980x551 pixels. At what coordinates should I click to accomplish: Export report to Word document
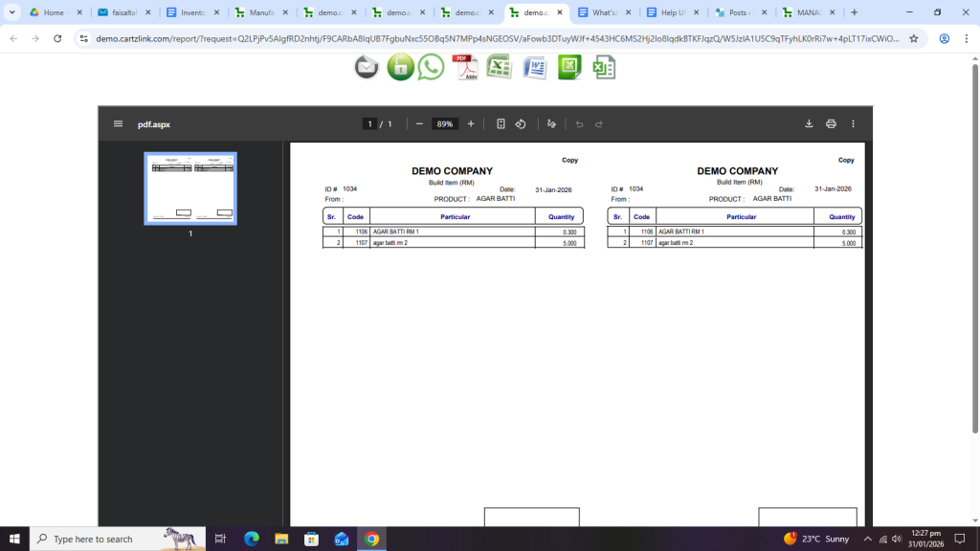pos(533,67)
